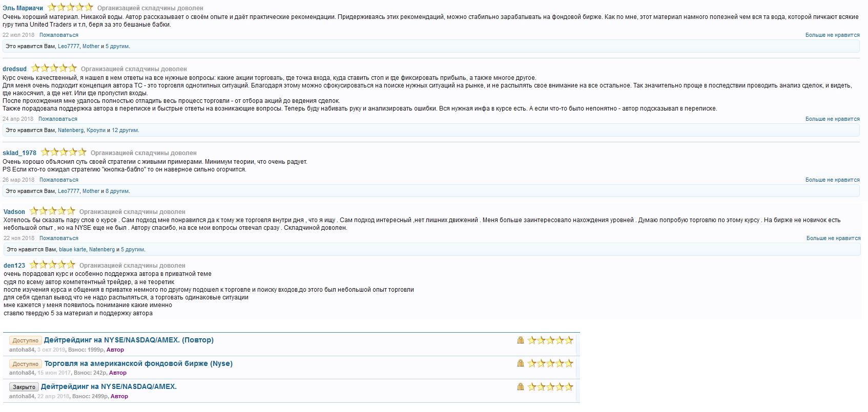Click the lock icon in the Закрыто thread row

pos(521,387)
